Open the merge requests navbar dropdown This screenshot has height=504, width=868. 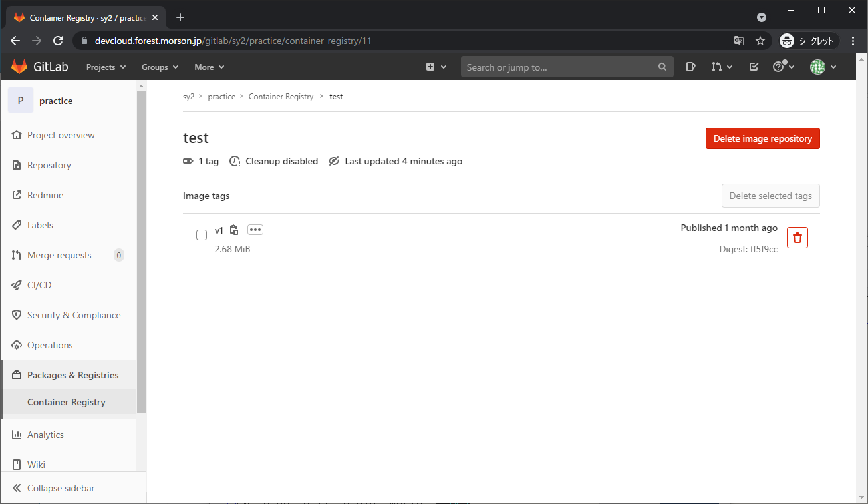tap(722, 67)
